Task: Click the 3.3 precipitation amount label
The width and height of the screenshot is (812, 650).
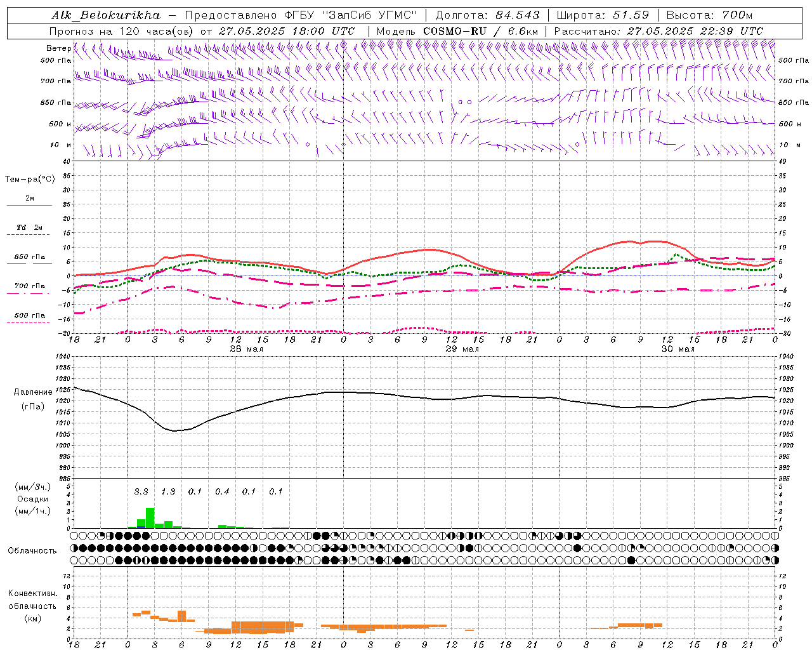Action: tap(141, 491)
